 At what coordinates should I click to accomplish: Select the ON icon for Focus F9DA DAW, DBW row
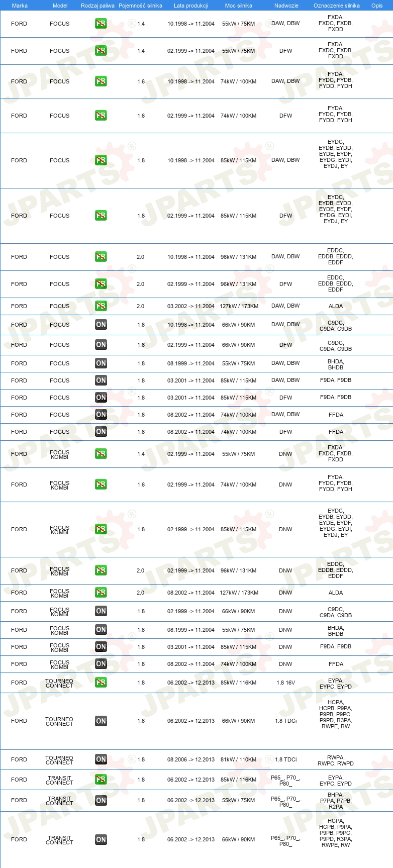click(101, 380)
